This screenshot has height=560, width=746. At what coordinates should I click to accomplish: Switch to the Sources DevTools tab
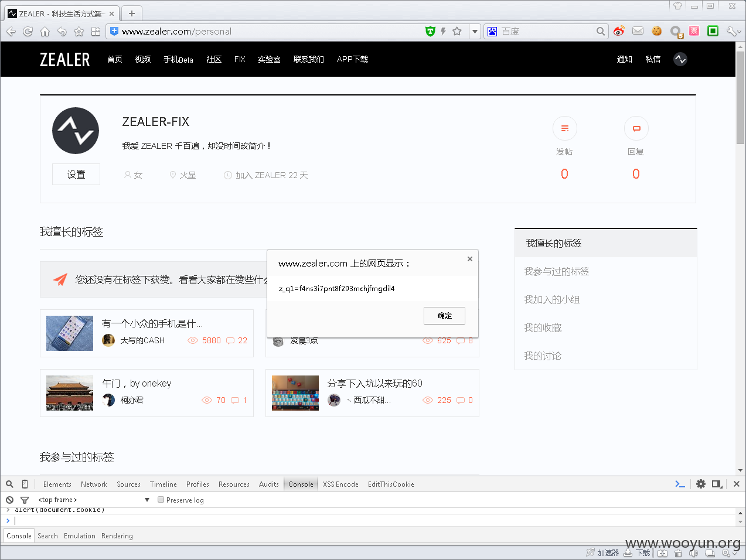[x=128, y=484]
